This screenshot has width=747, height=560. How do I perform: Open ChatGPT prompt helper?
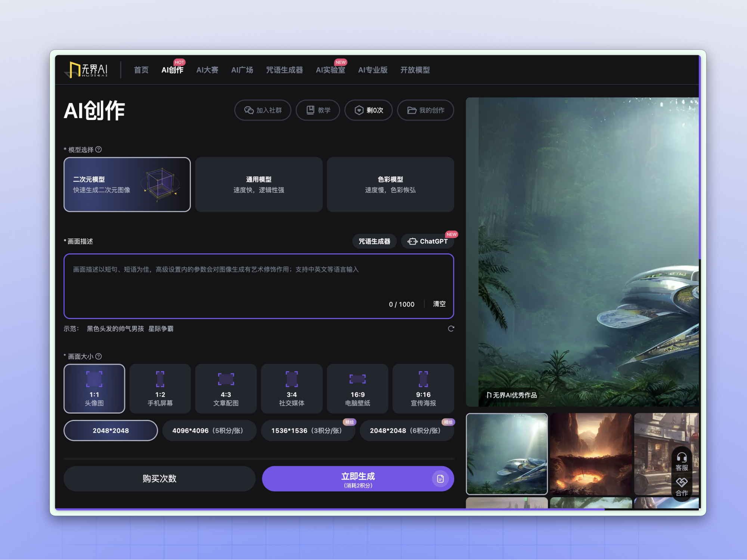(x=428, y=241)
